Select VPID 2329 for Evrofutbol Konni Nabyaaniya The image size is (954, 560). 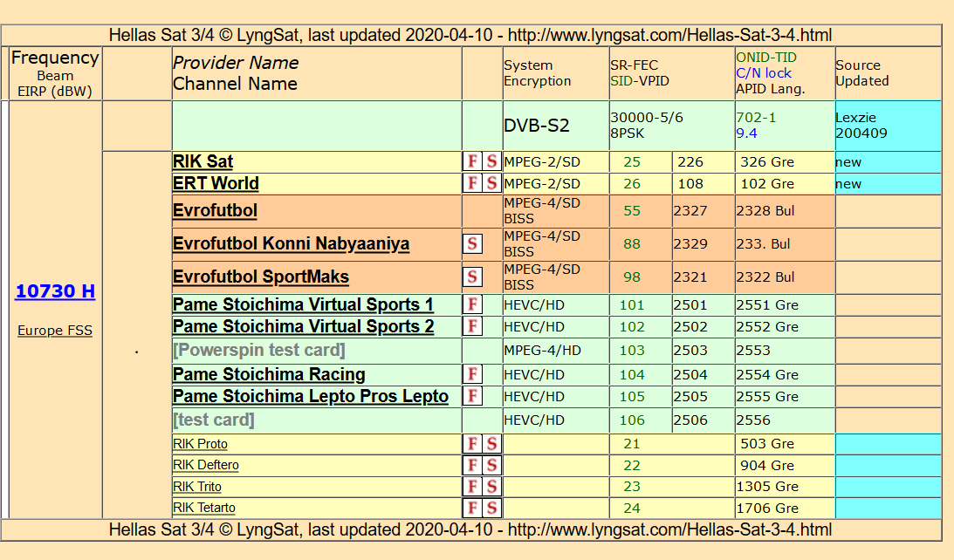[x=690, y=244]
